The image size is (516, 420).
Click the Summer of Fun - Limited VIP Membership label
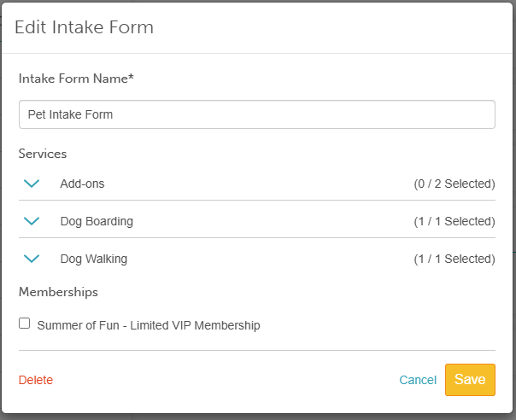(x=149, y=325)
